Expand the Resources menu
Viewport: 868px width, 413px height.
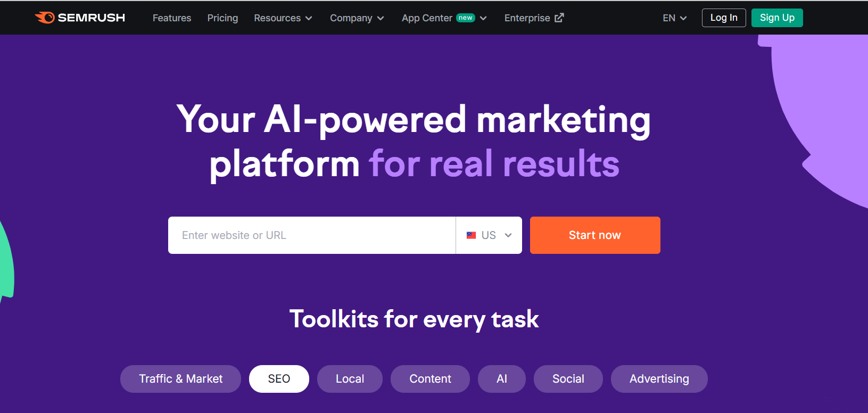pyautogui.click(x=283, y=18)
